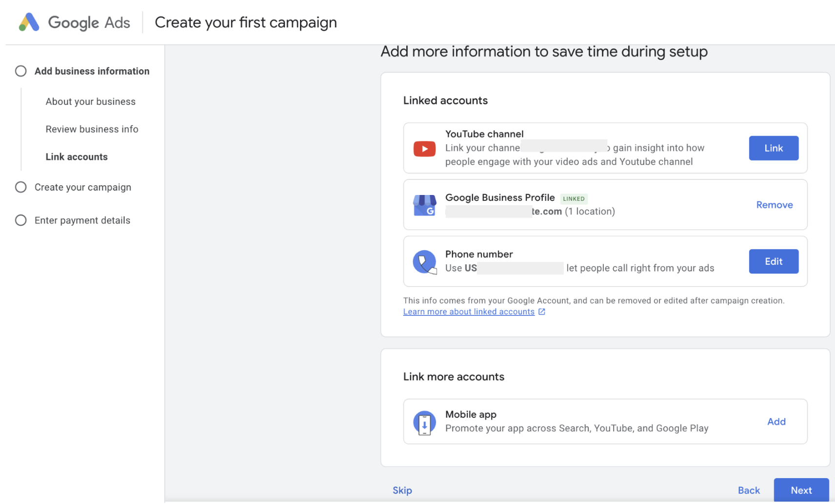Screen dimensions: 835x504
Task: Add a Mobile app account
Action: [776, 422]
